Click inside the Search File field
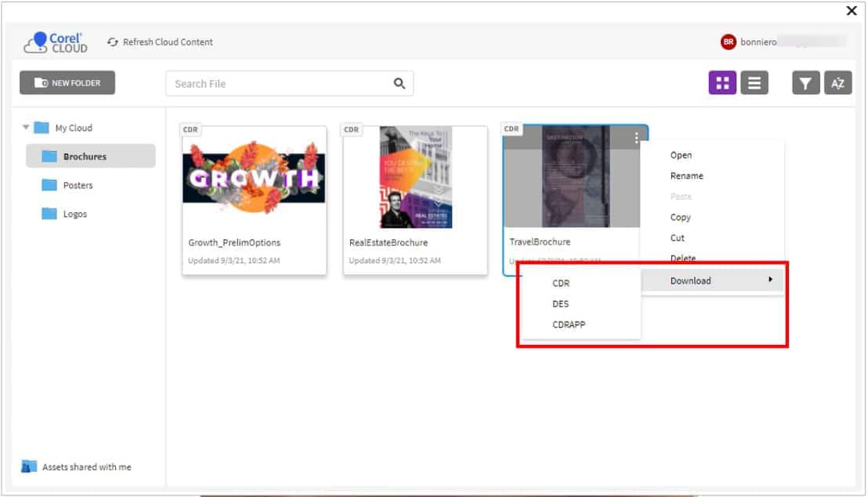The height and width of the screenshot is (497, 868). tap(274, 83)
